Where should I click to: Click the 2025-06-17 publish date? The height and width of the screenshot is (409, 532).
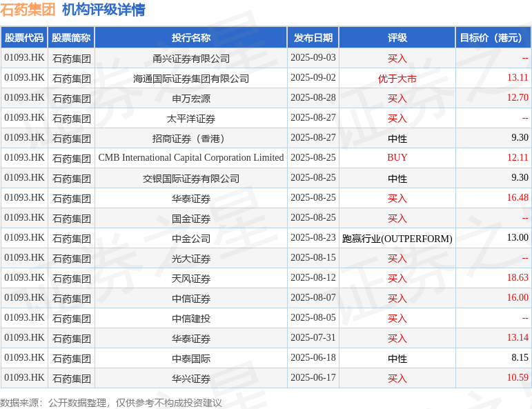pyautogui.click(x=313, y=377)
